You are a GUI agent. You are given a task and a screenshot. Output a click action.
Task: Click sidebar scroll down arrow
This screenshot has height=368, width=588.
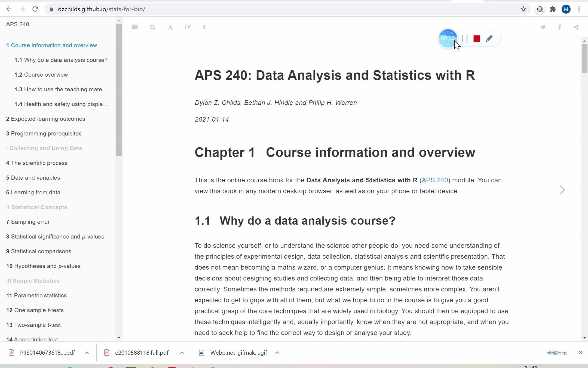pyautogui.click(x=118, y=338)
